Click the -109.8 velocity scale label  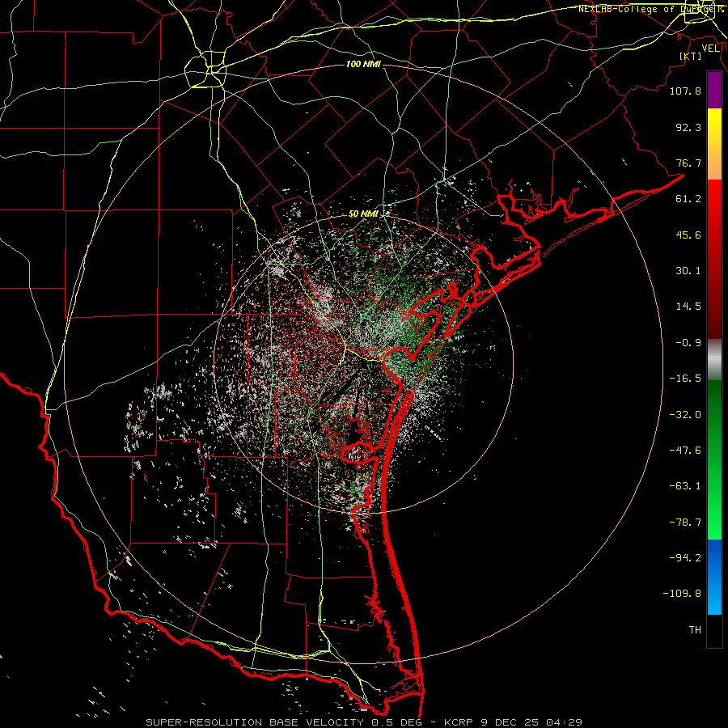point(682,594)
